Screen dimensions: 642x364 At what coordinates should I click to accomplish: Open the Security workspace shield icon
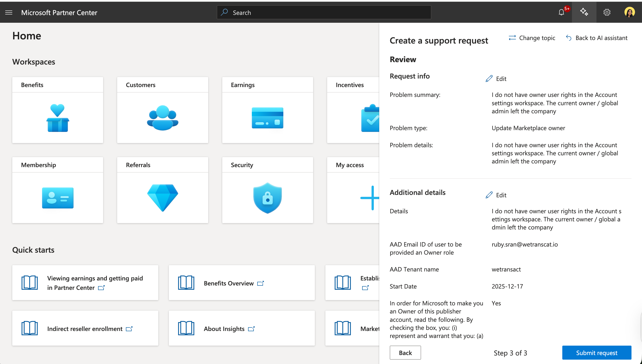[x=267, y=198]
